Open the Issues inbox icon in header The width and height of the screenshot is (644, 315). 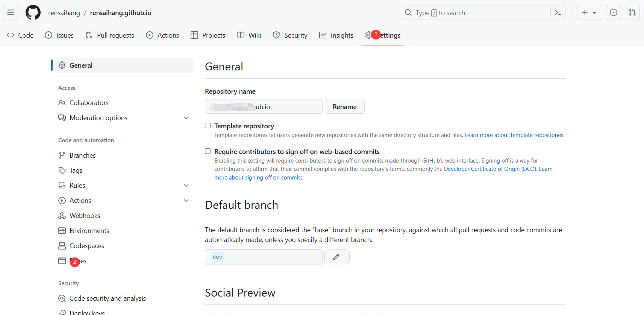[614, 12]
